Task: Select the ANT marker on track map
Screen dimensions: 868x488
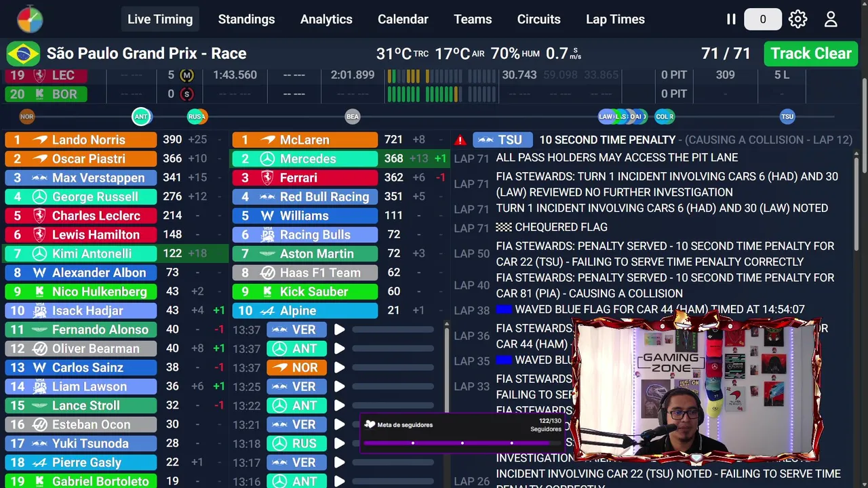Action: pyautogui.click(x=141, y=117)
